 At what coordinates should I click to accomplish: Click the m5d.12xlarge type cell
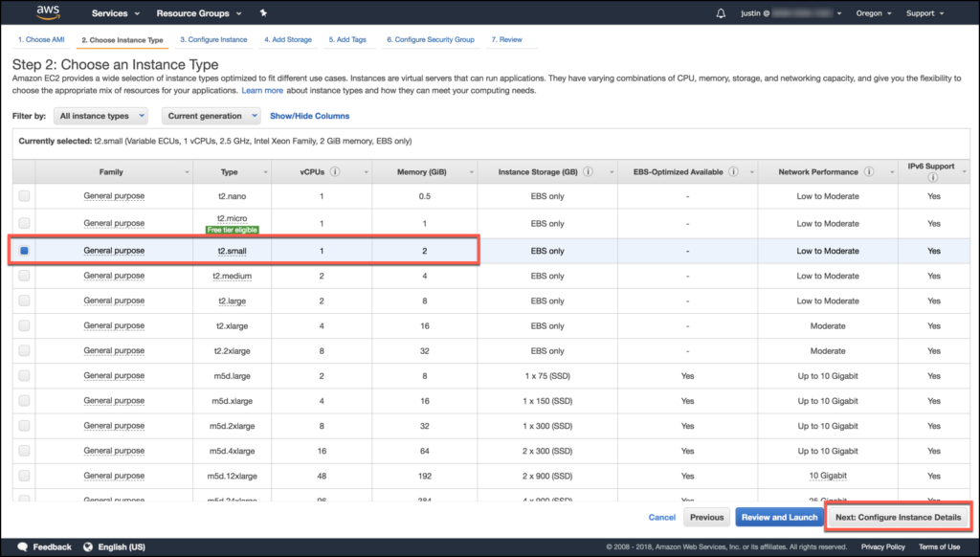tap(232, 476)
